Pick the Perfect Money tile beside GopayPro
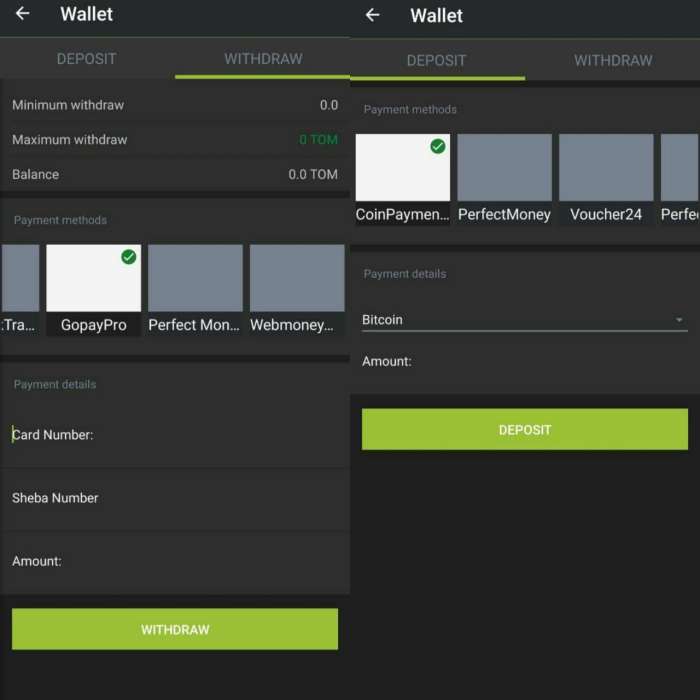This screenshot has height=700, width=700. tap(195, 290)
